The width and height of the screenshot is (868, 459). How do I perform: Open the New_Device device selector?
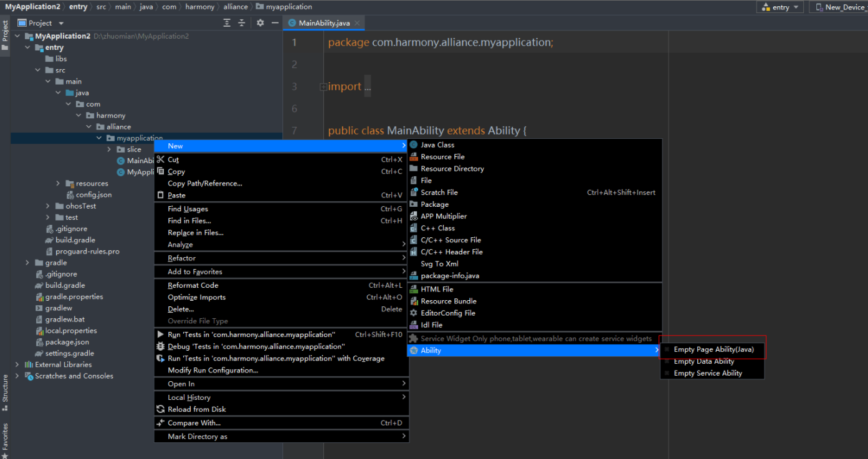[840, 7]
